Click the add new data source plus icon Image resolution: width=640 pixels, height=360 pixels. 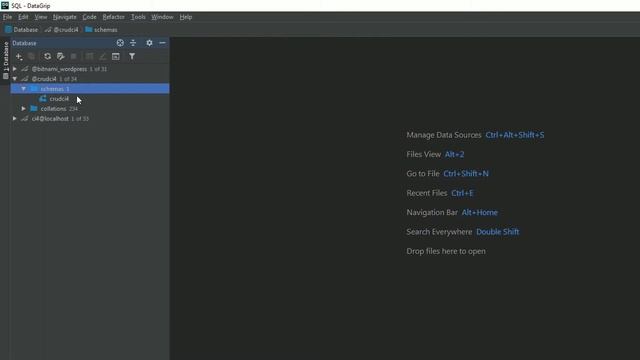tap(19, 56)
